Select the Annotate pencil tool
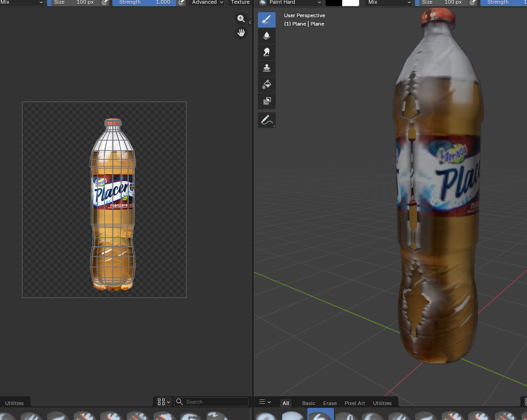Screen dimensions: 527x420 (266, 120)
